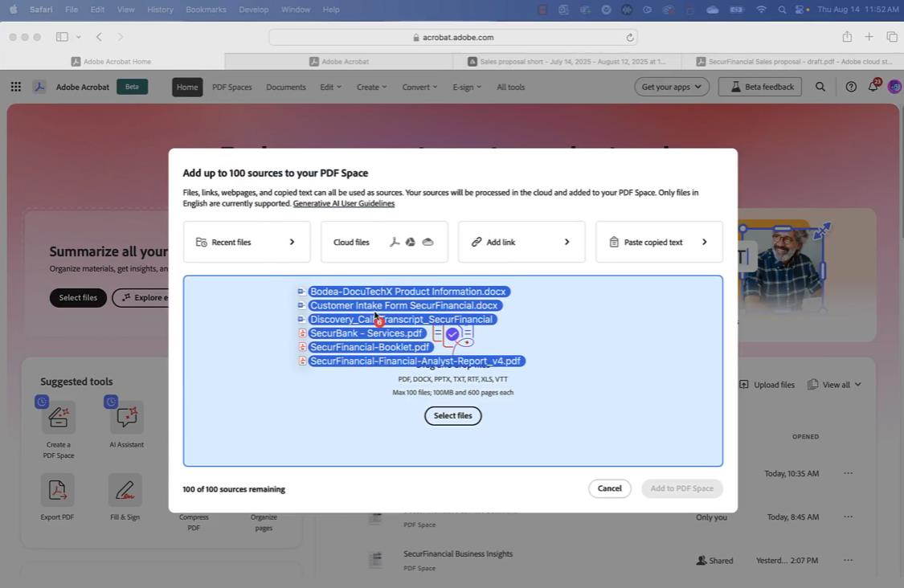Open the PDF Spaces tab
The width and height of the screenshot is (904, 588).
pos(231,87)
